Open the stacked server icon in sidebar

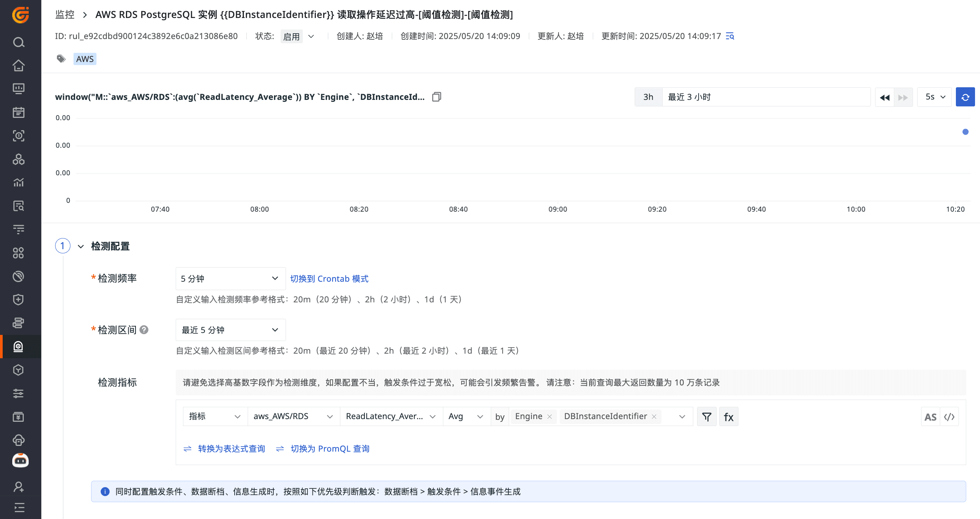(x=19, y=323)
